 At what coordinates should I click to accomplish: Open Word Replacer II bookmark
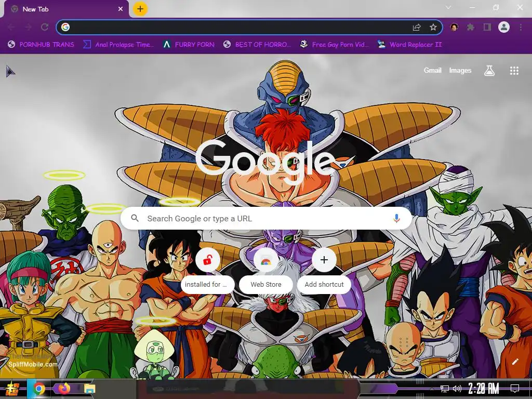click(x=409, y=45)
